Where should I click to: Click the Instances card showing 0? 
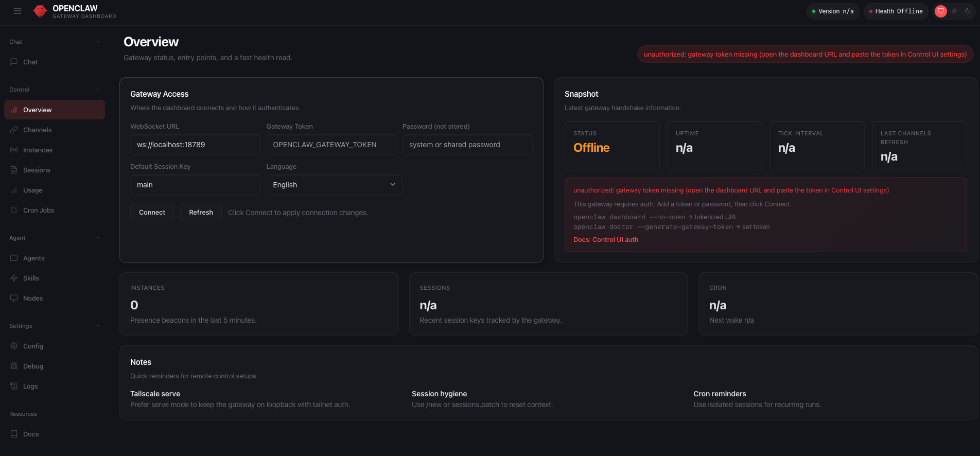coord(259,304)
